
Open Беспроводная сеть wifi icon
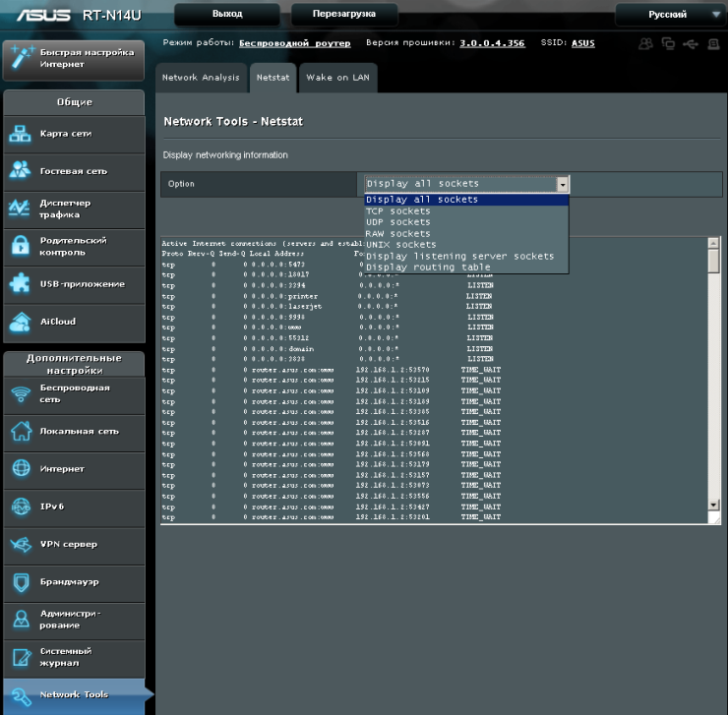pos(21,393)
